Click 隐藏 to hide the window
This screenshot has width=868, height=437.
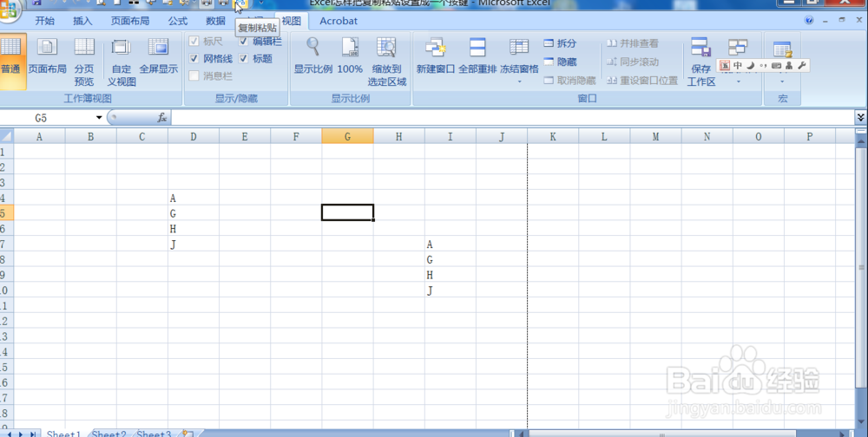tap(560, 62)
